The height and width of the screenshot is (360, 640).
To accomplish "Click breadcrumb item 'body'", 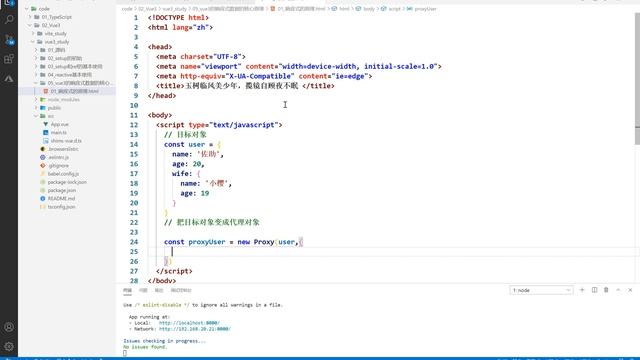I will [x=369, y=9].
